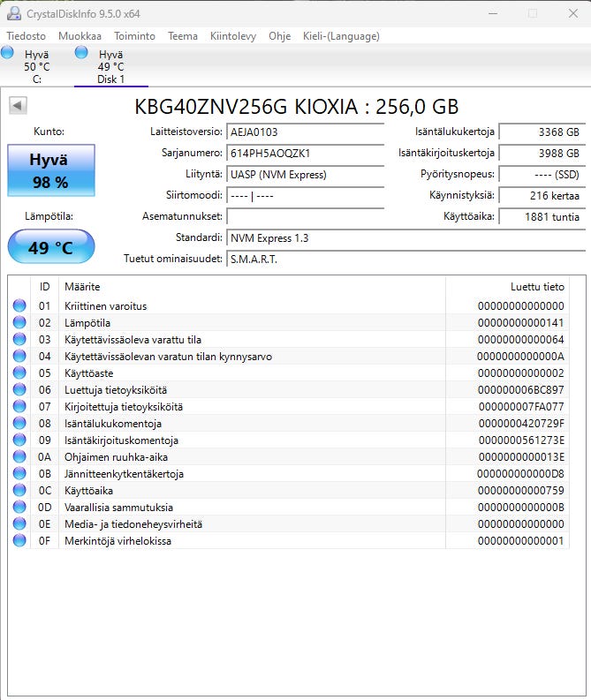Click status orb of Luettuja tietoyksiköitä row
The height and width of the screenshot is (700, 591).
click(x=19, y=389)
